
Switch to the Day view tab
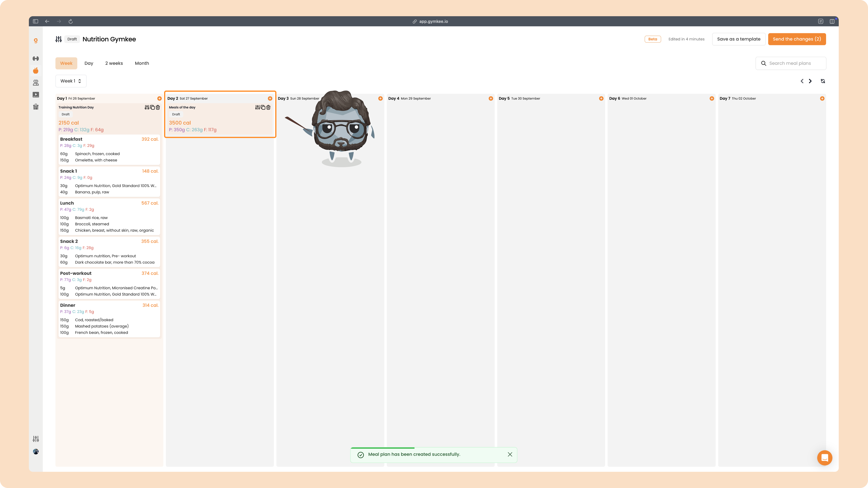point(89,63)
